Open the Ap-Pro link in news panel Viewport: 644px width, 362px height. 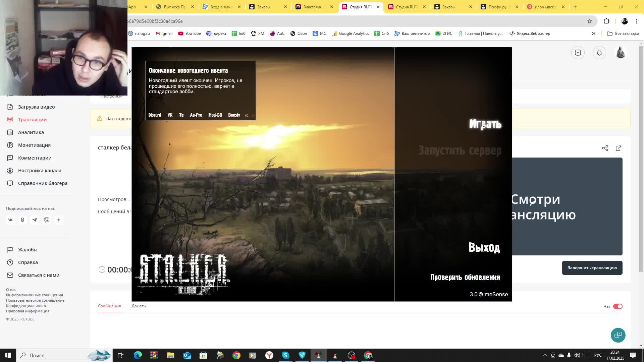(196, 115)
